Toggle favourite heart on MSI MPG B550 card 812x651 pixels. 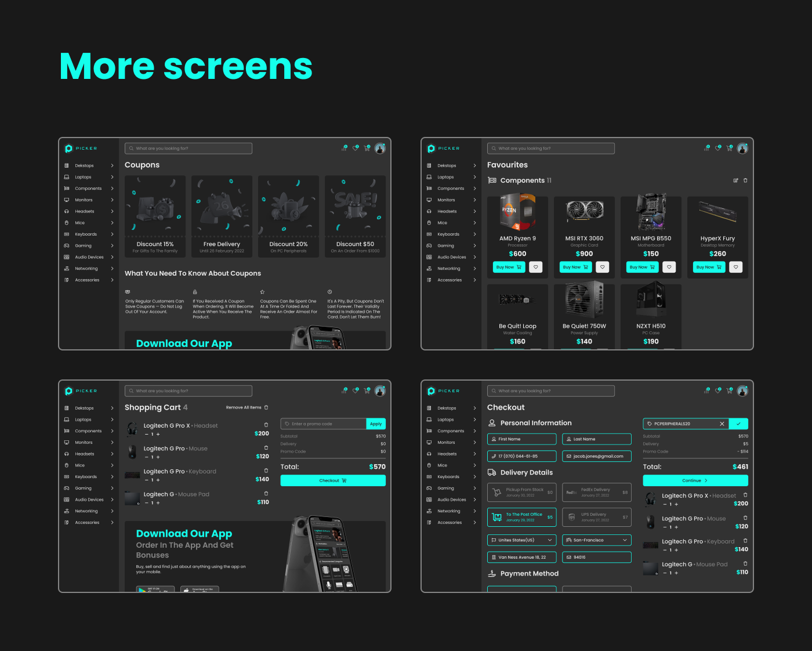(669, 267)
